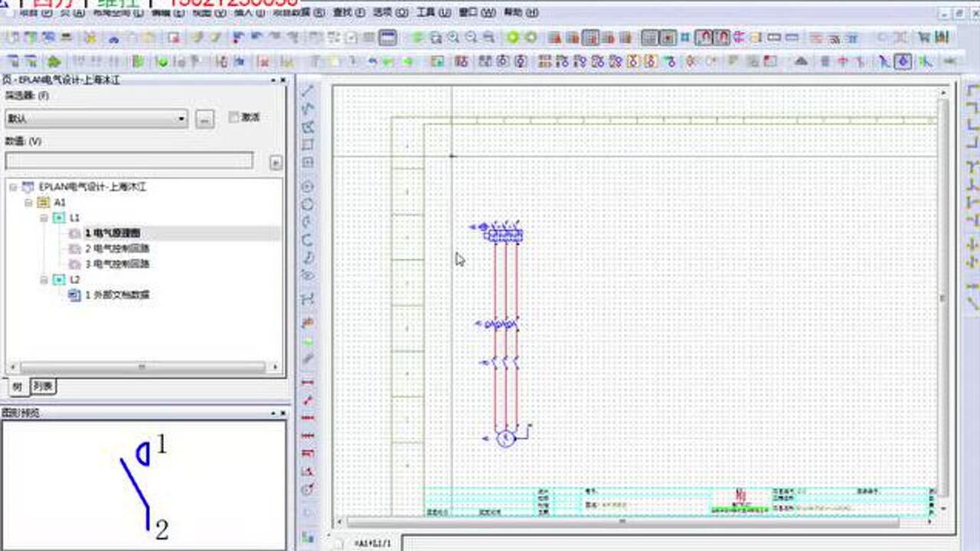Switch to the 列表 tab
This screenshot has height=551, width=980.
point(42,386)
